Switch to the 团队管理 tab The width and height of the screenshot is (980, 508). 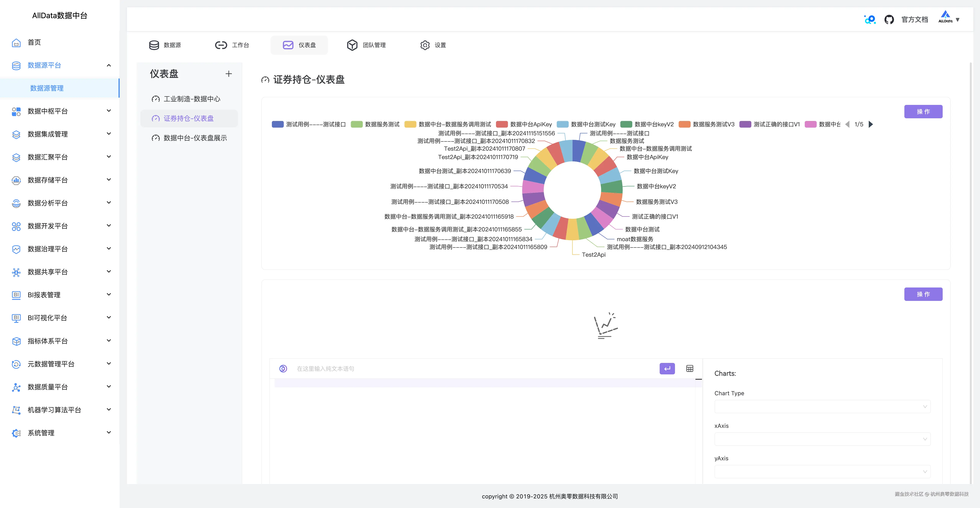[366, 45]
